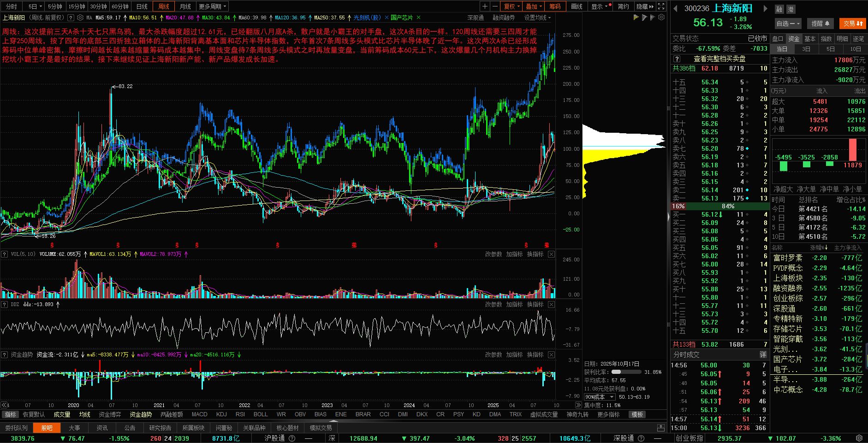Viewport: 868px width, 443px height.
Task: Open 5日 period dropdown
Action: pyautogui.click(x=35, y=6)
